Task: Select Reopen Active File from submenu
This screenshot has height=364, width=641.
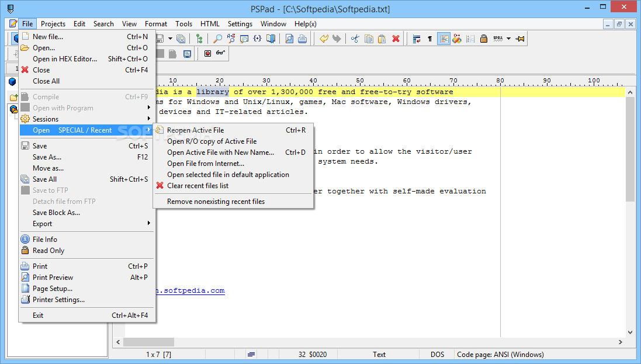Action: coord(233,130)
